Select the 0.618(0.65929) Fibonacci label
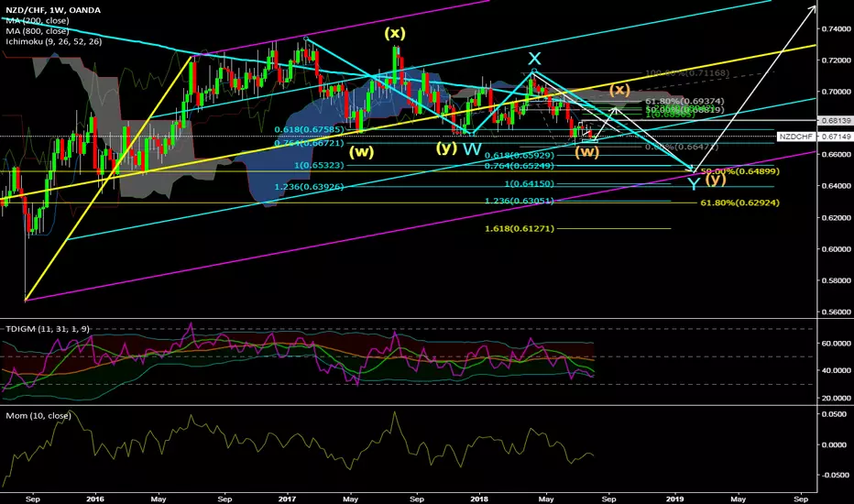 tap(519, 155)
